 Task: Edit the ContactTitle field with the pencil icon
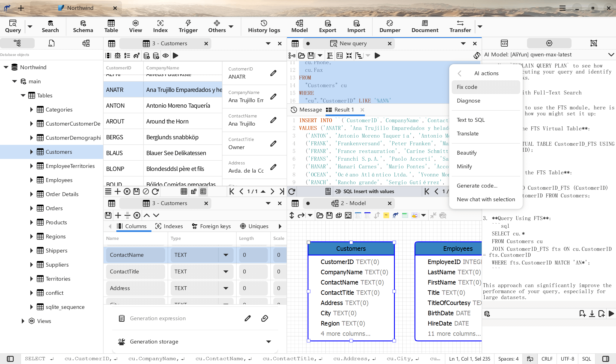tap(273, 144)
